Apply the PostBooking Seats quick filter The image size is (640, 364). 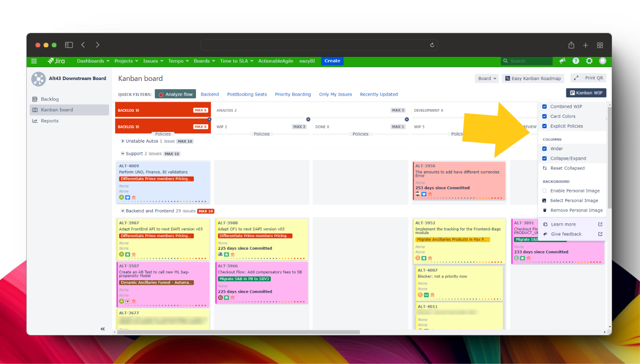[x=247, y=95]
